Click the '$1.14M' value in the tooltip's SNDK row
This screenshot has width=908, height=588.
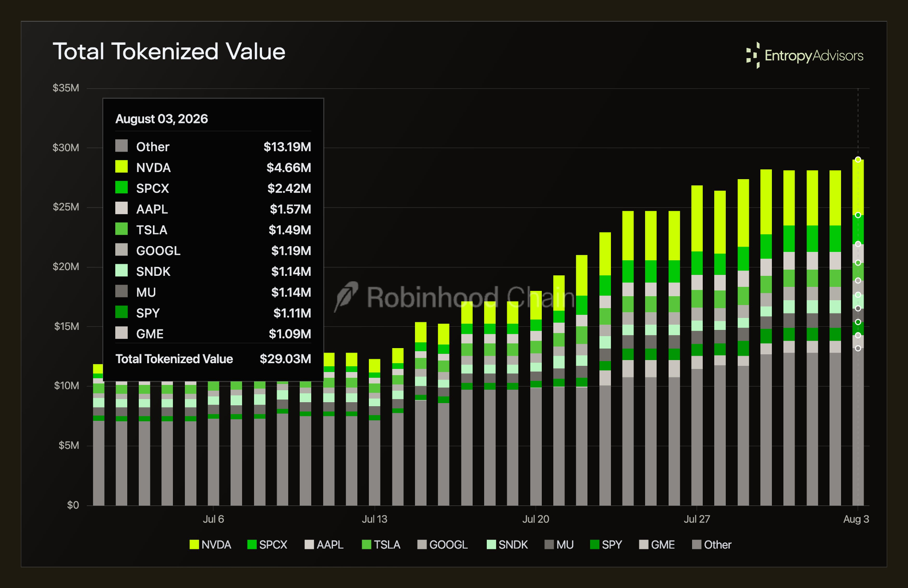(291, 271)
